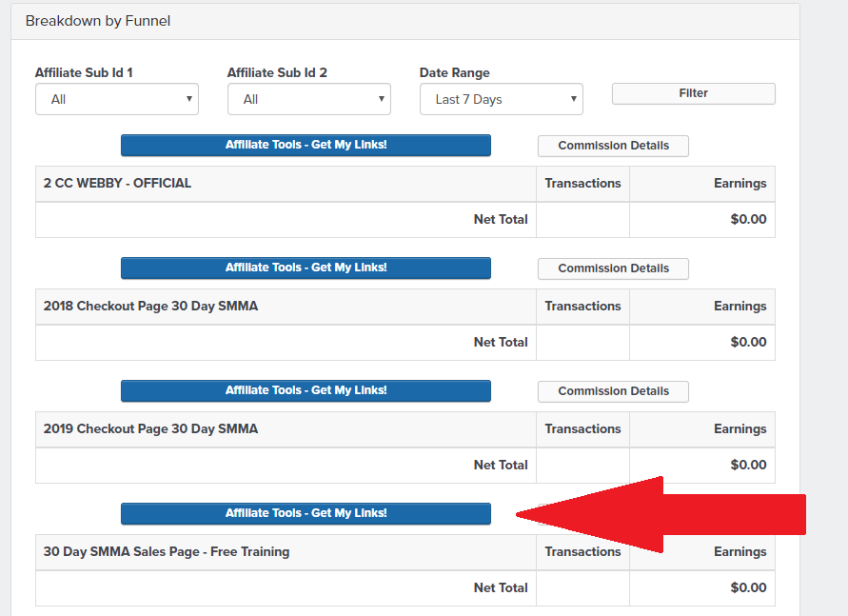This screenshot has width=848, height=616.
Task: Click the Earnings header in 2018 Checkout table
Action: click(x=740, y=307)
